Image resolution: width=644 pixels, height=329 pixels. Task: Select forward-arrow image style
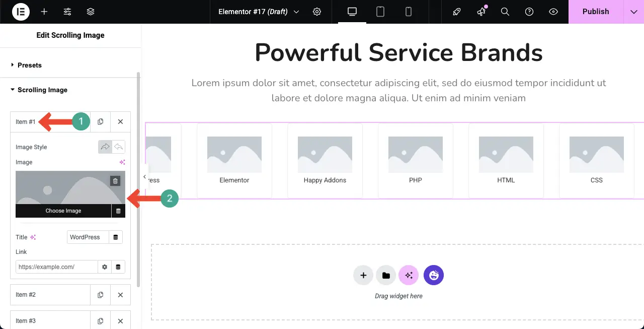point(105,147)
